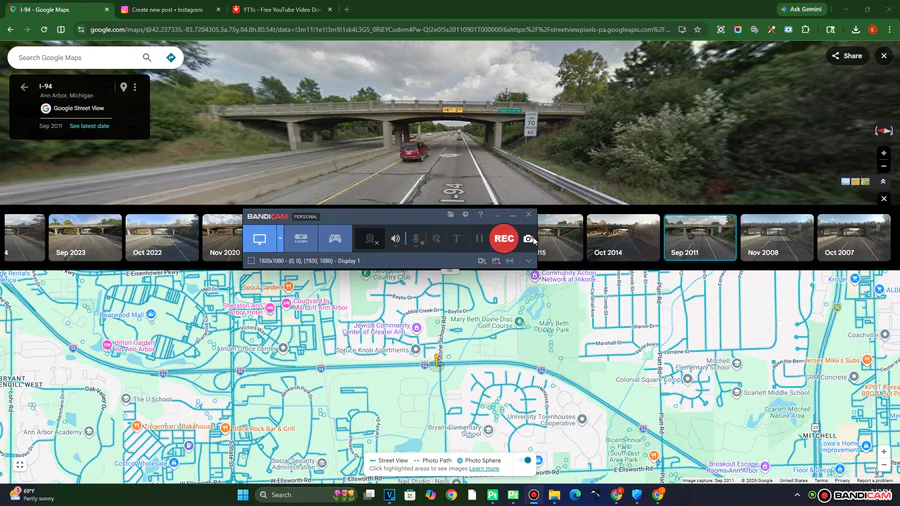Open Chrome downloads icon
Screen dimensions: 900x506
[x=855, y=29]
